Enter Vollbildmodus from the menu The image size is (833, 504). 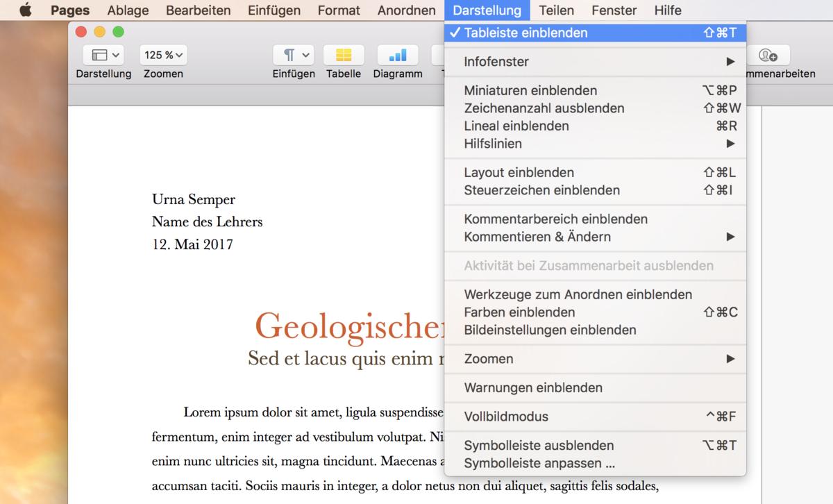tap(595, 417)
